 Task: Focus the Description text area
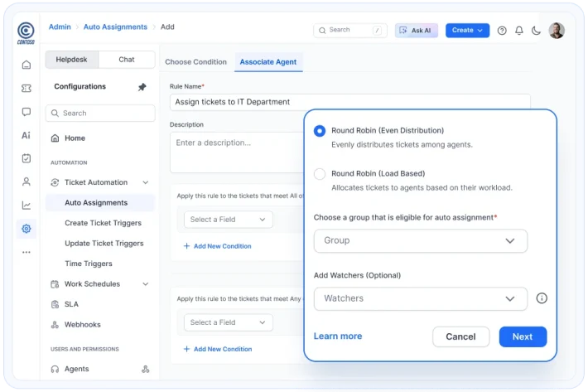[238, 152]
